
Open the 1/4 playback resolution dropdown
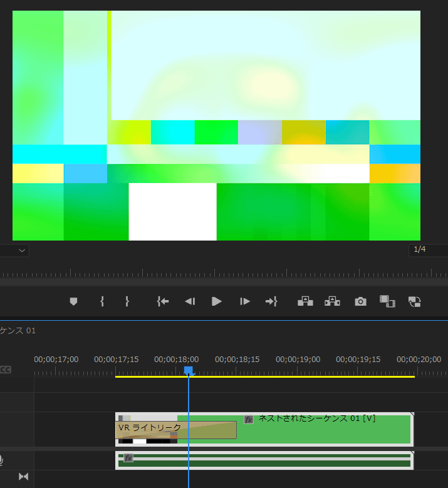click(428, 250)
